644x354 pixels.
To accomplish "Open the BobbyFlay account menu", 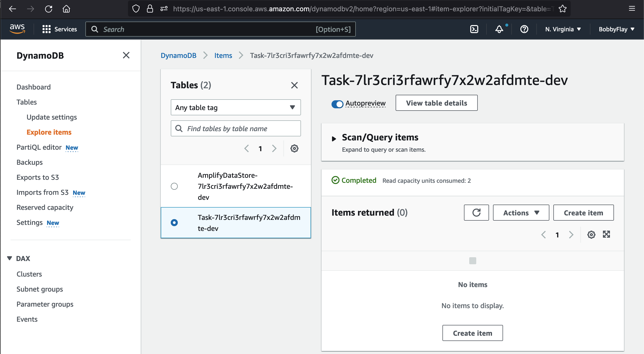I will pos(616,29).
